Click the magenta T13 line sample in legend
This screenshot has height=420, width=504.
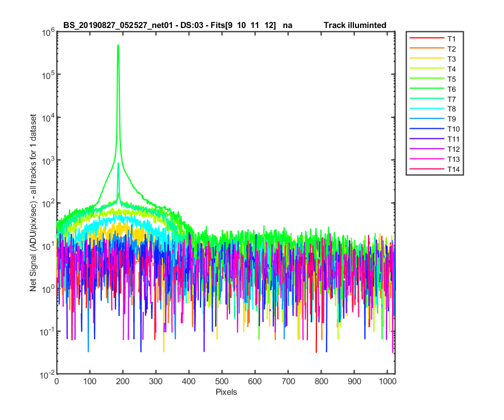(427, 158)
